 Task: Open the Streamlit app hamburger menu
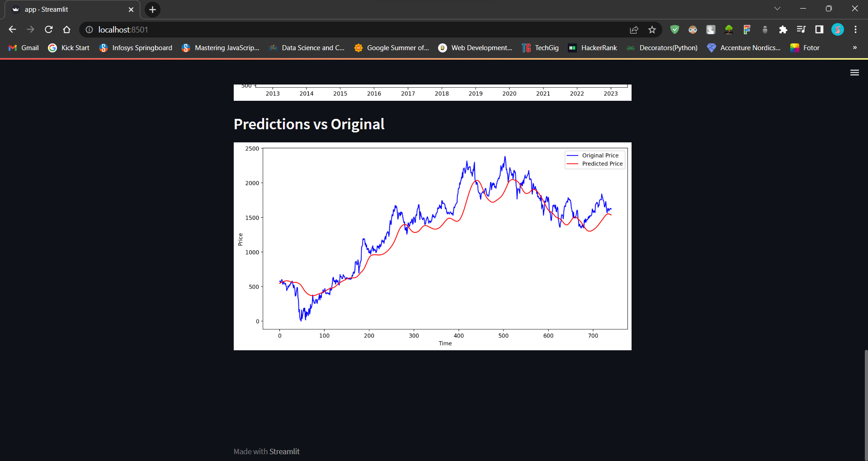tap(854, 72)
